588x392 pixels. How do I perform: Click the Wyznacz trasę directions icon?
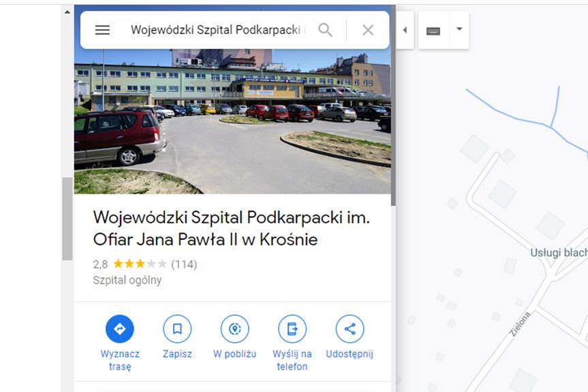[120, 329]
